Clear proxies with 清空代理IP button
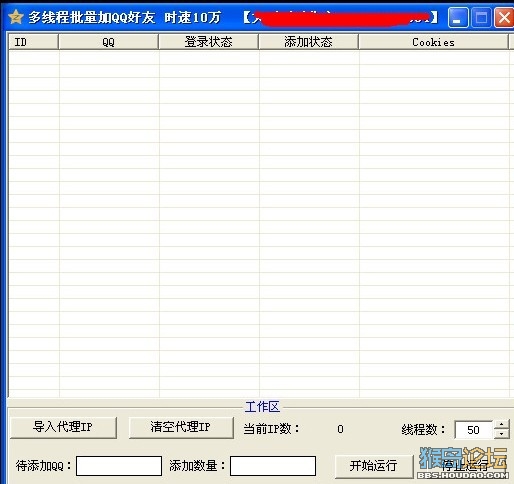514x484 pixels. (x=181, y=427)
